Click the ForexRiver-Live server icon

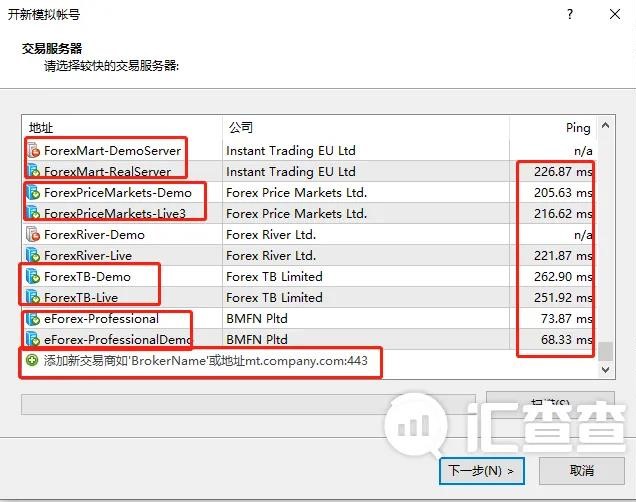[33, 255]
